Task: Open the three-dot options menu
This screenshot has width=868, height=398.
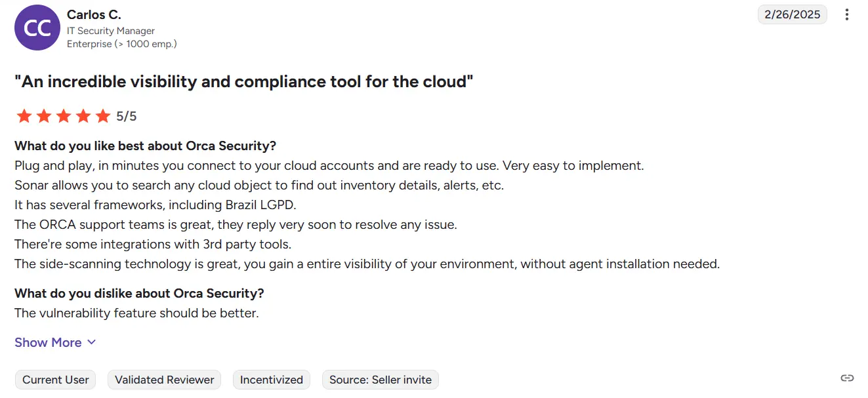Action: click(847, 14)
